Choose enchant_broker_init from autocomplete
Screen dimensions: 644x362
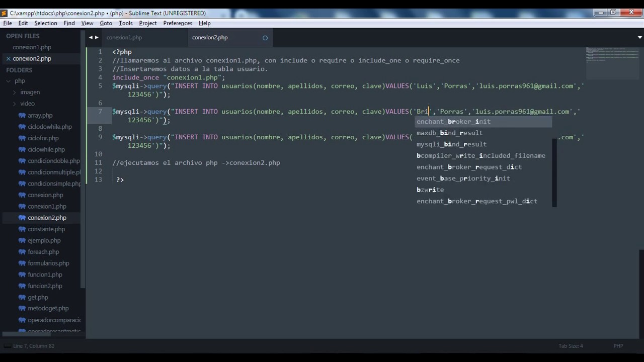[x=484, y=122]
